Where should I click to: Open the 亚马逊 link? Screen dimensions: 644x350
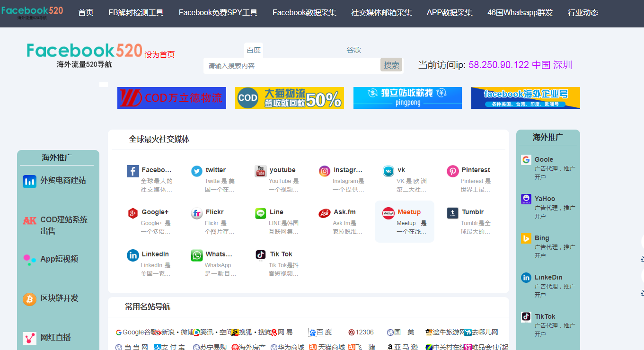403,348
